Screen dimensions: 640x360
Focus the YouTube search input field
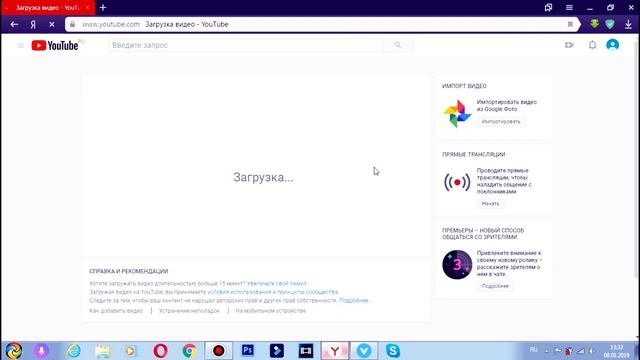tap(246, 45)
